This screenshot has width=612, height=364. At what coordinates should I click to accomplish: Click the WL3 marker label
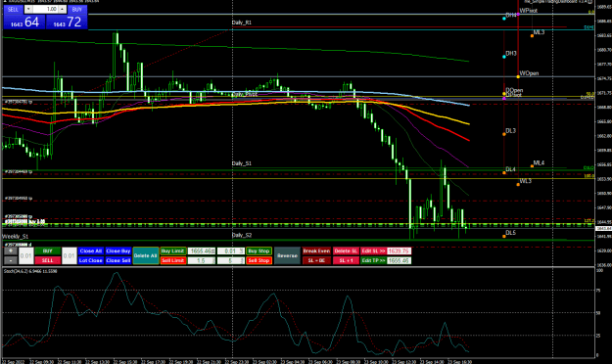click(526, 181)
